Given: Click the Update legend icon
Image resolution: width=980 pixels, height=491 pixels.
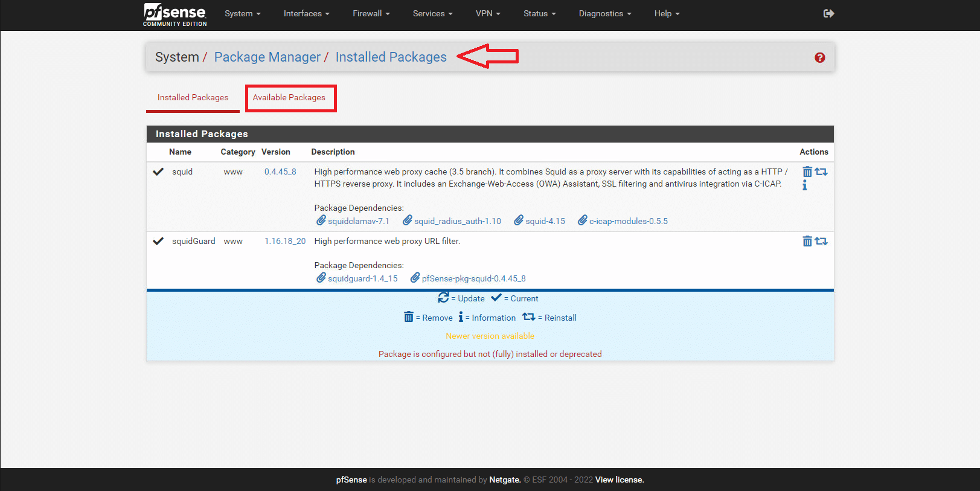Looking at the screenshot, I should point(443,298).
